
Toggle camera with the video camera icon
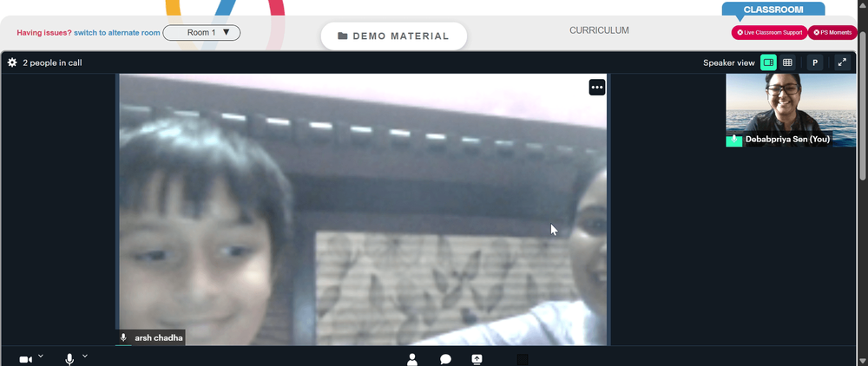pyautogui.click(x=25, y=359)
